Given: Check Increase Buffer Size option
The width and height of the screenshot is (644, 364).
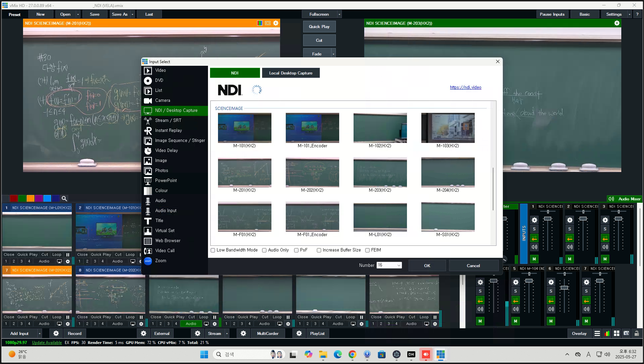Looking at the screenshot, I should tap(319, 250).
